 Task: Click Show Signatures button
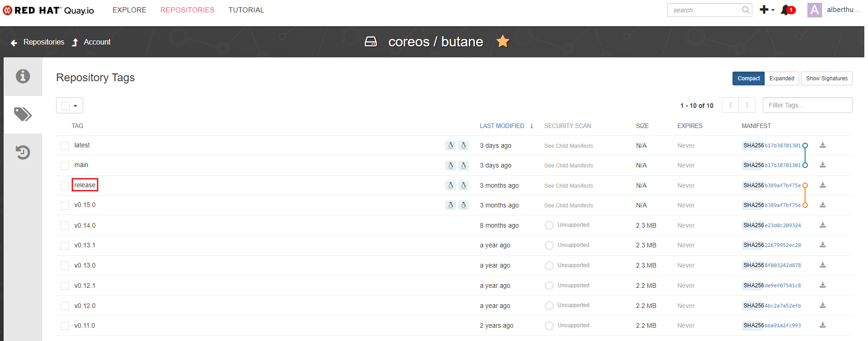[x=827, y=78]
